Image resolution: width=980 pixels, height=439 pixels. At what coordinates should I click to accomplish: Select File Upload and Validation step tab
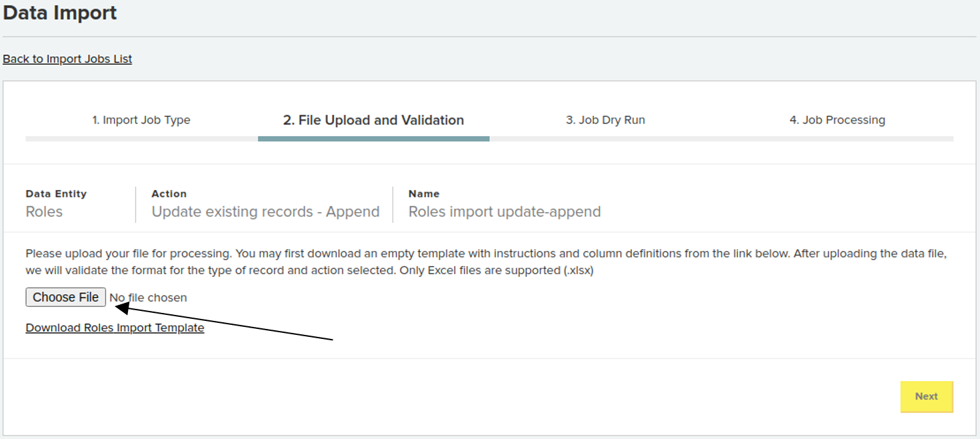pos(373,120)
